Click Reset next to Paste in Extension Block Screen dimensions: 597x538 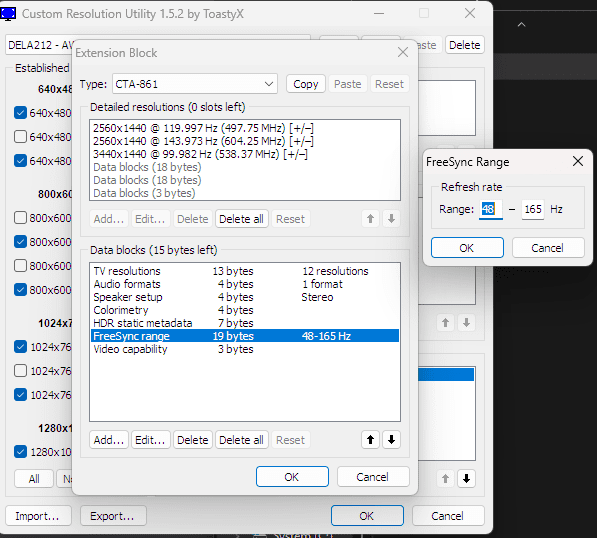tap(389, 84)
